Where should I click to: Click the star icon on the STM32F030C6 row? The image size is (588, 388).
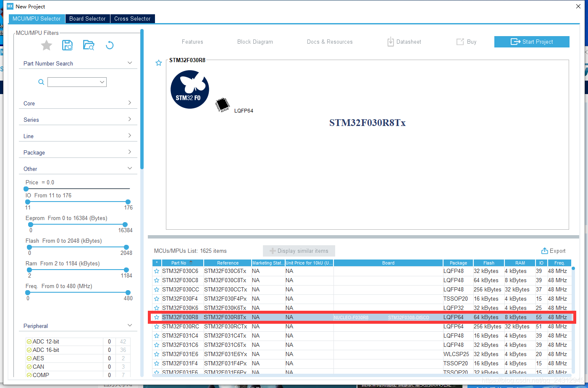coord(157,271)
